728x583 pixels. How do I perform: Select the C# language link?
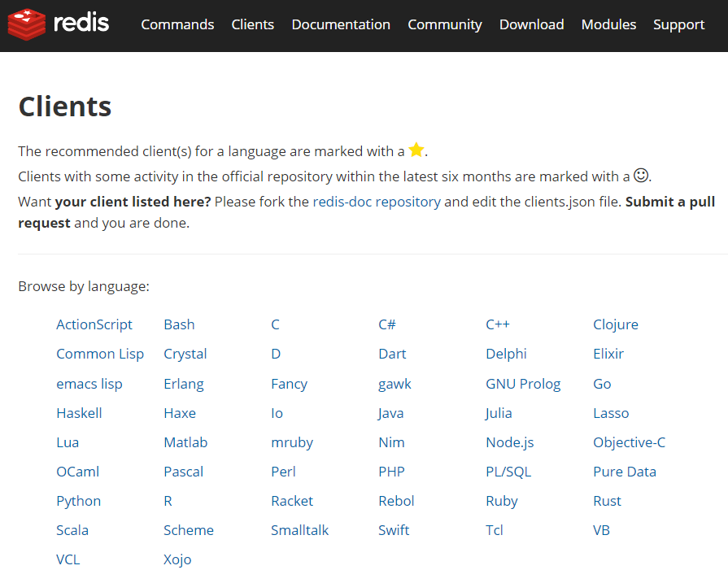click(x=386, y=324)
